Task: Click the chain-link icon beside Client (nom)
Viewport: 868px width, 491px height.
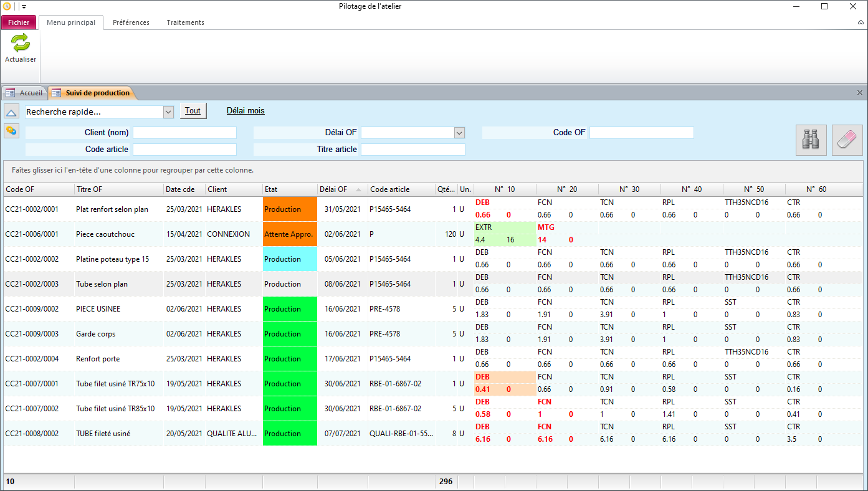Action: 11,131
